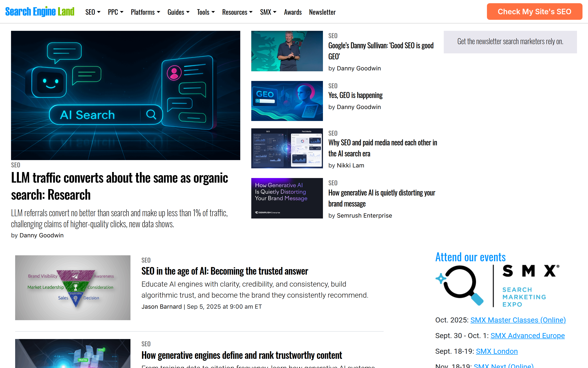Open 'How generative AI is quietly distorting' article

[382, 198]
